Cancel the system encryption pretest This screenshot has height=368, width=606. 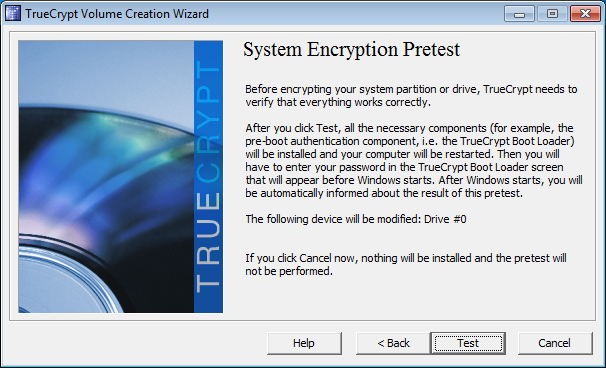[x=555, y=343]
